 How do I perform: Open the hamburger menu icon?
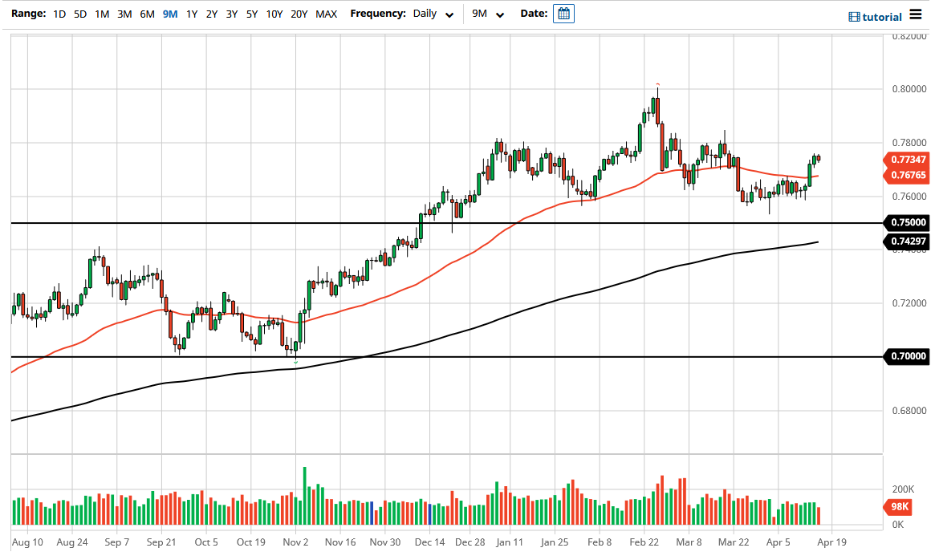coord(916,14)
